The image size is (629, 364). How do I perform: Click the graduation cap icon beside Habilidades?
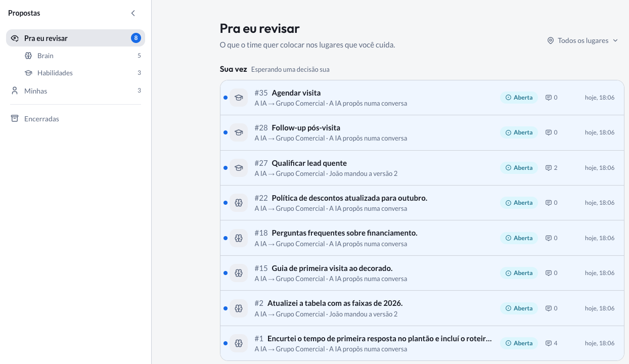(x=28, y=73)
